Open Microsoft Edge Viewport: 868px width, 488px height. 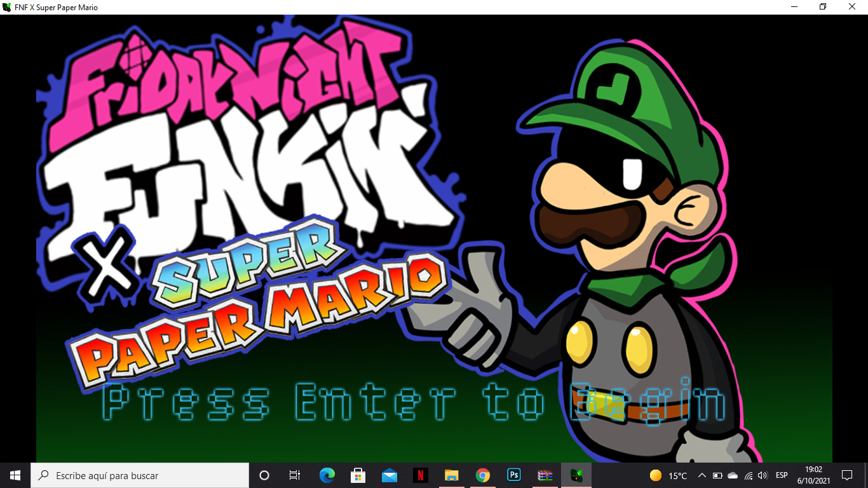(x=327, y=475)
